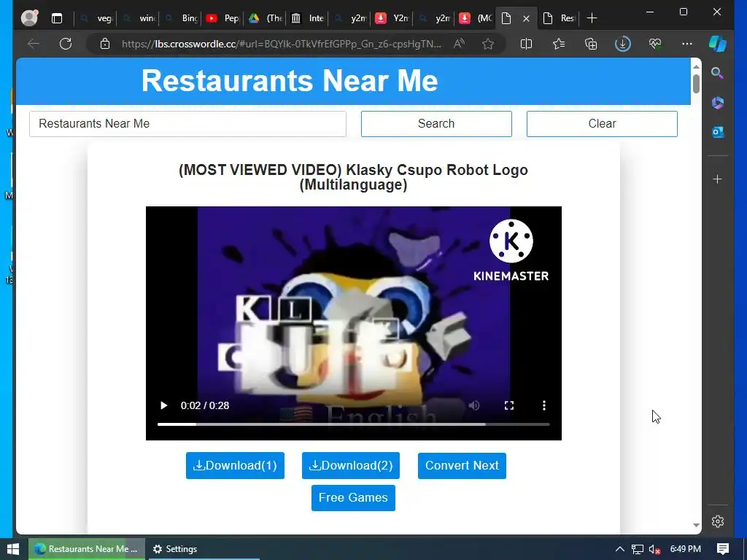This screenshot has height=560, width=747.
Task: View site information lock icon
Action: click(x=105, y=44)
